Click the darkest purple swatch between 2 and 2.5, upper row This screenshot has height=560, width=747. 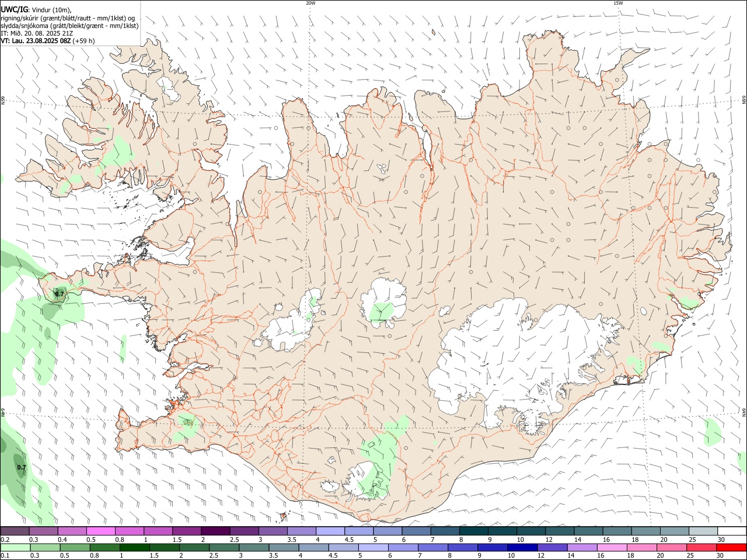pyautogui.click(x=215, y=531)
